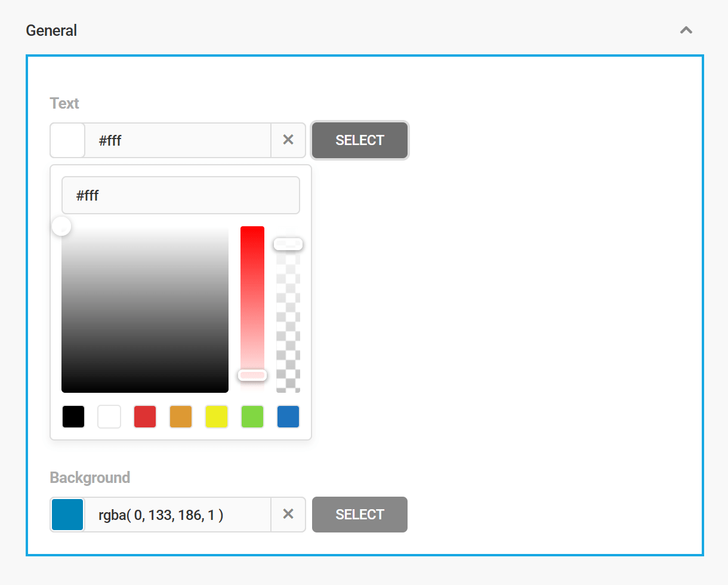
Task: Click the Text color SELECT button
Action: (359, 140)
